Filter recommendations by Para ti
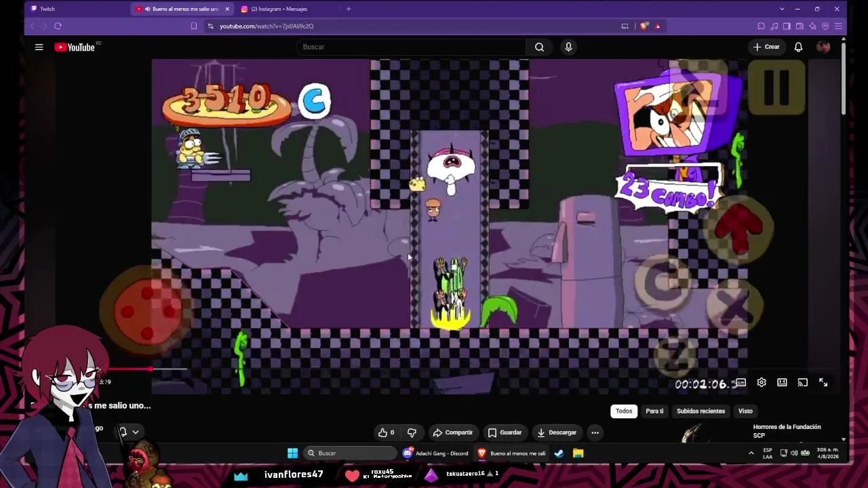Screen dimensions: 868x488 (654, 411)
